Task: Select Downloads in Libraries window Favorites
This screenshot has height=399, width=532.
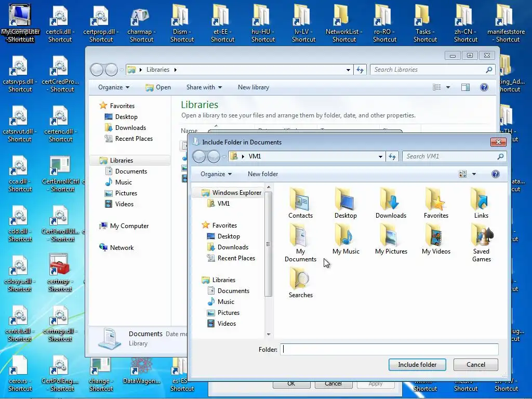Action: pyautogui.click(x=126, y=128)
